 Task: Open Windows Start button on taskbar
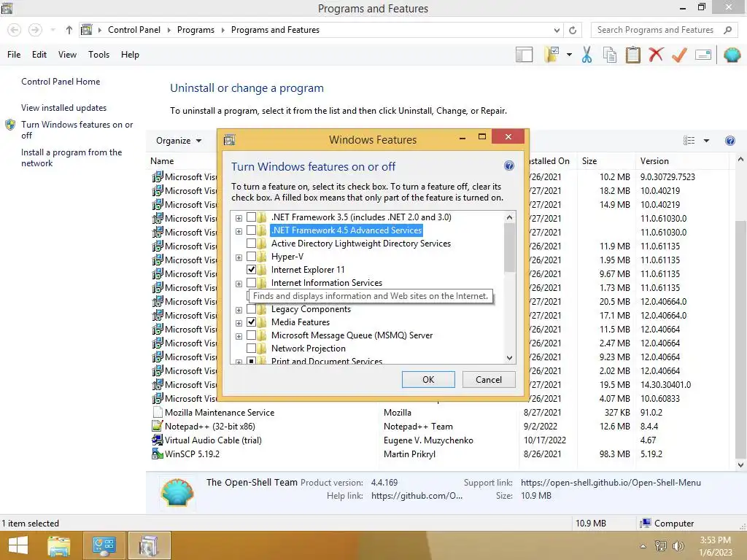18,545
